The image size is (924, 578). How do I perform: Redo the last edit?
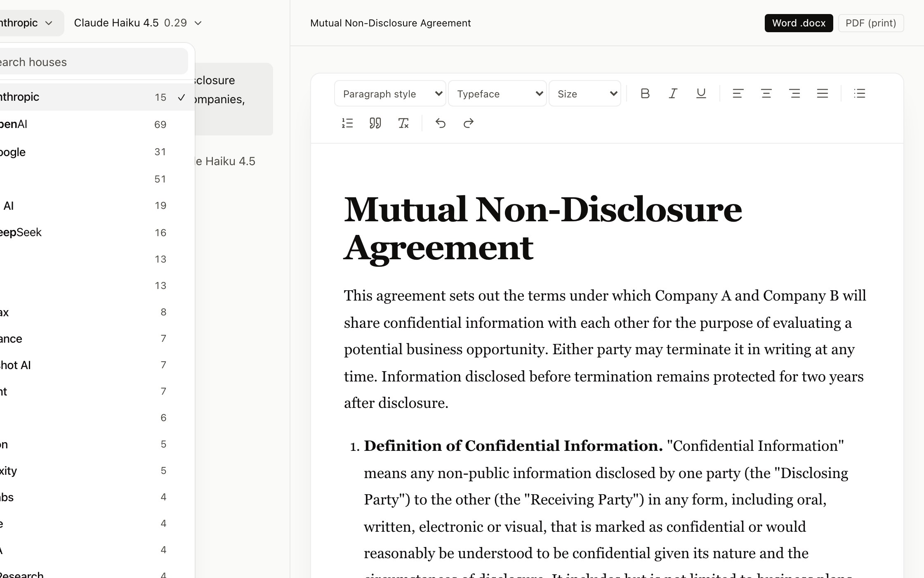click(x=468, y=123)
